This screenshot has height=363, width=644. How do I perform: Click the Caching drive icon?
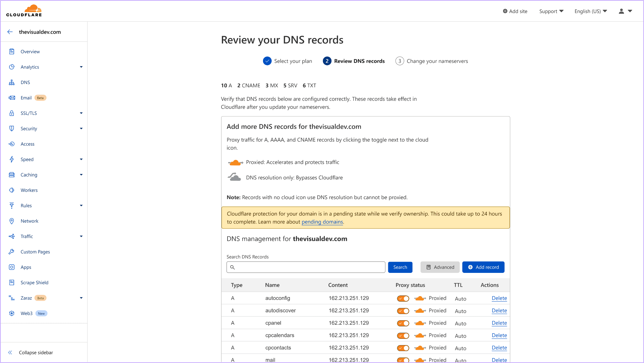tap(12, 175)
